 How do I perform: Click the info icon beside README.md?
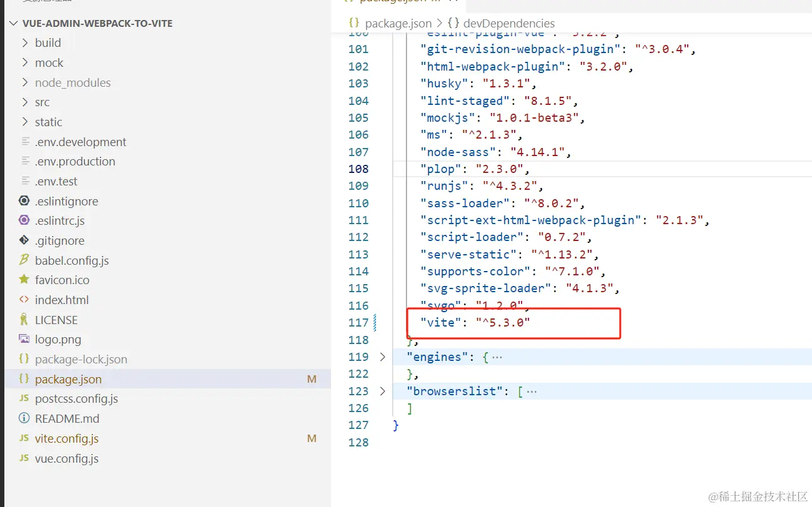24,418
